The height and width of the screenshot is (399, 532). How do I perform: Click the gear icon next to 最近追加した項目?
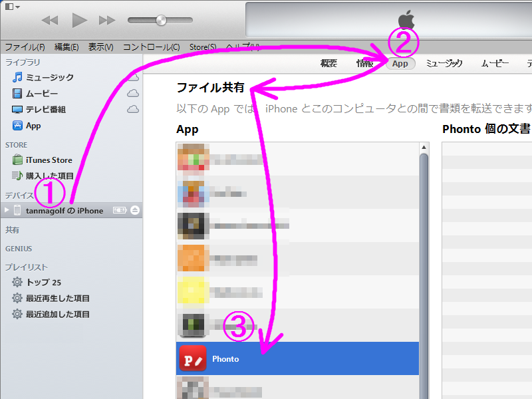pyautogui.click(x=17, y=314)
